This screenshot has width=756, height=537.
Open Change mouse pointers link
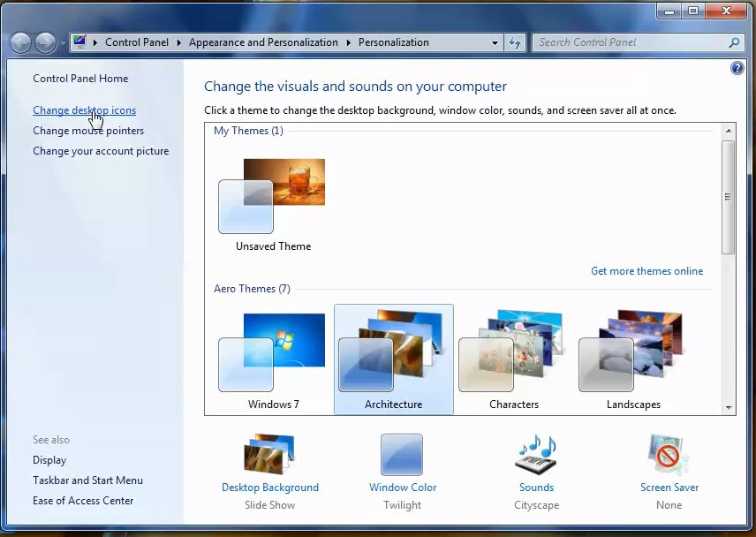[88, 131]
